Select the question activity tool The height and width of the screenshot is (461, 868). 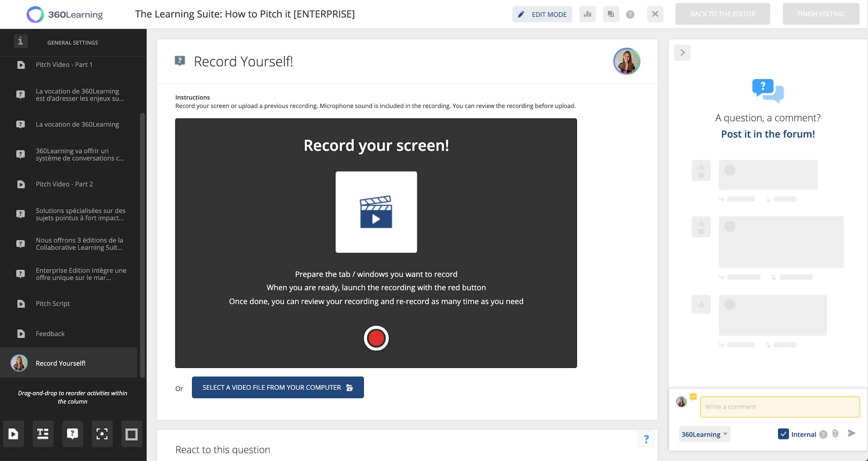pos(72,434)
